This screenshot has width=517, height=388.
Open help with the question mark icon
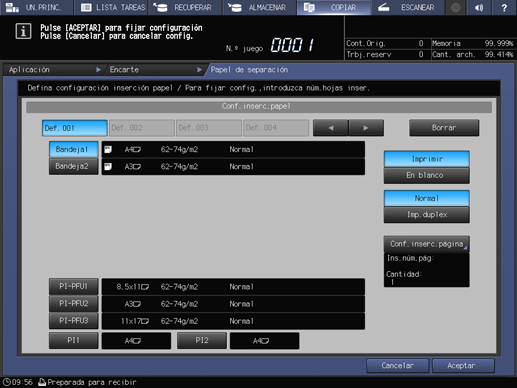pos(504,7)
